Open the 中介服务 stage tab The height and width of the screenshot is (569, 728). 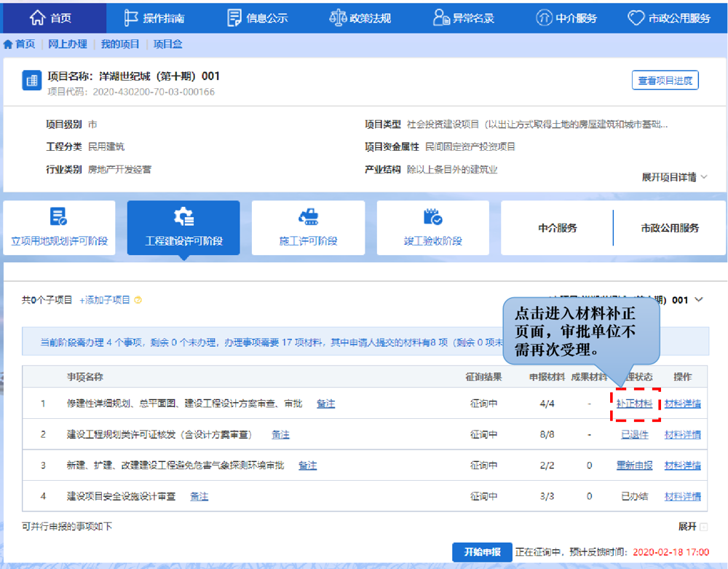[x=557, y=228]
